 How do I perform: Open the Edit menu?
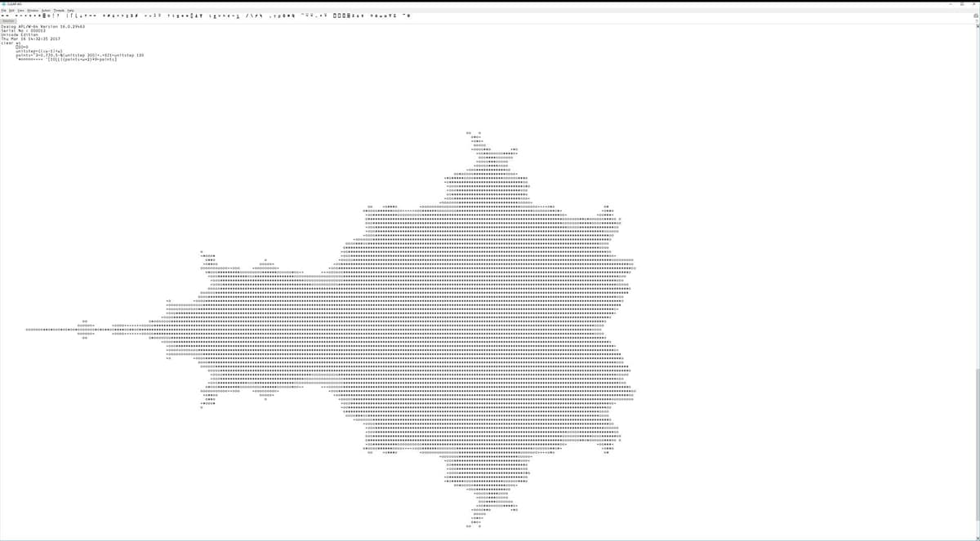[12, 10]
